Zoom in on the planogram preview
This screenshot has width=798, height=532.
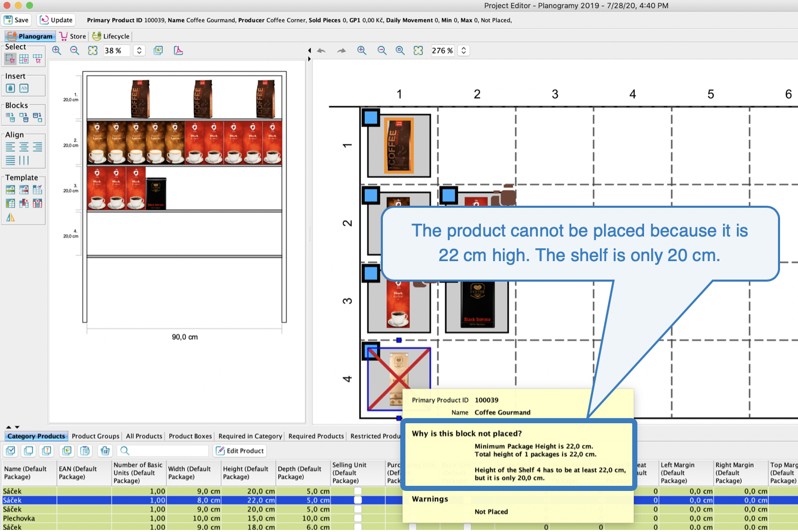(56, 50)
